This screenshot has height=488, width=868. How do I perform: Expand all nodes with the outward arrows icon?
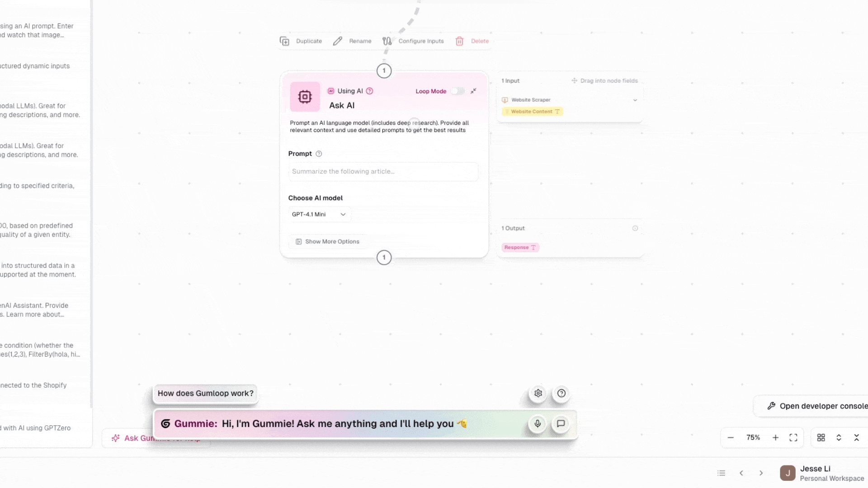click(839, 437)
